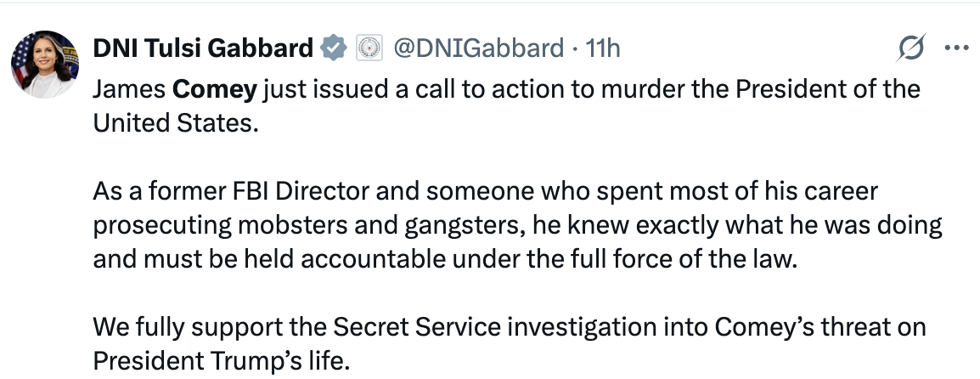Open the three-dot More options menu
The width and height of the screenshot is (980, 379).
point(956,48)
